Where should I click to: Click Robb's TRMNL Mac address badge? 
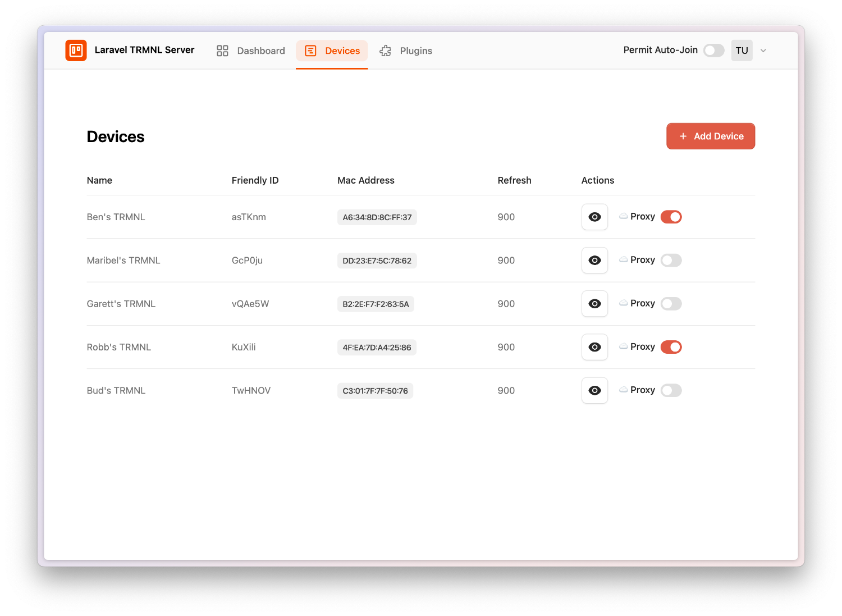[x=377, y=347]
